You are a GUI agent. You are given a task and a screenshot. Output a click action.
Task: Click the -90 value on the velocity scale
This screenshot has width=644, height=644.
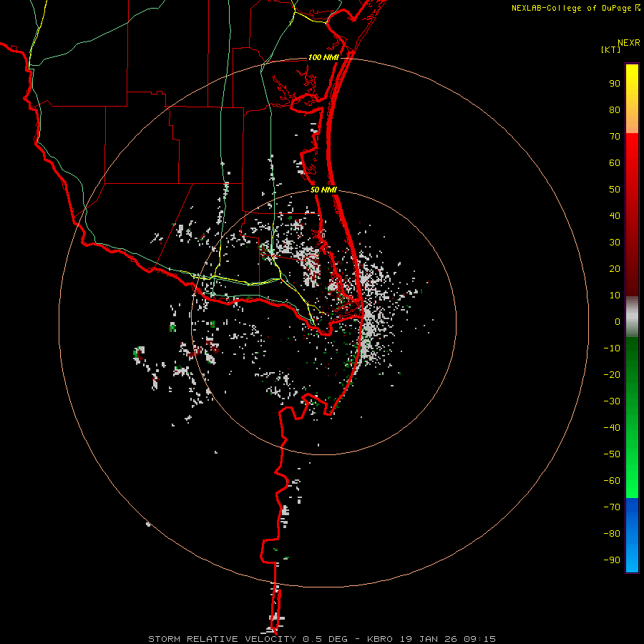pyautogui.click(x=612, y=560)
